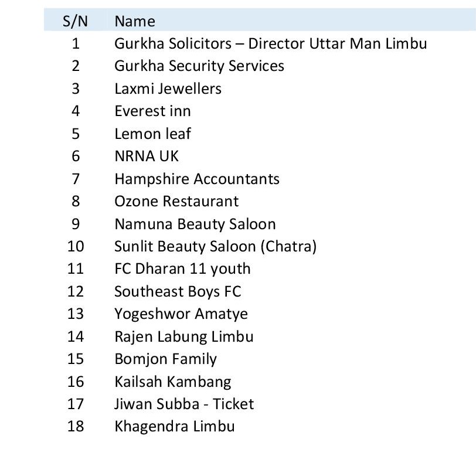Screen dimensions: 476x456
Task: Select the Gurkha Solicitors row text
Action: tap(270, 43)
